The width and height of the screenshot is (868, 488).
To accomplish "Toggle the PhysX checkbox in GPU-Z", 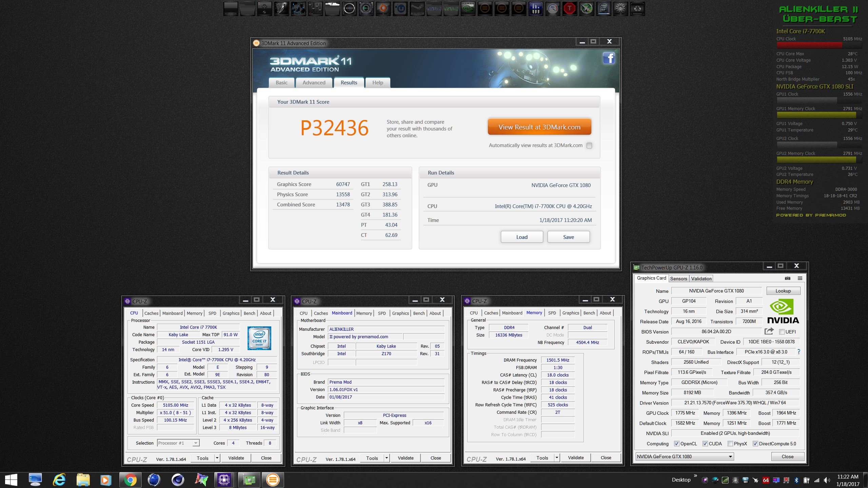I will pos(731,444).
